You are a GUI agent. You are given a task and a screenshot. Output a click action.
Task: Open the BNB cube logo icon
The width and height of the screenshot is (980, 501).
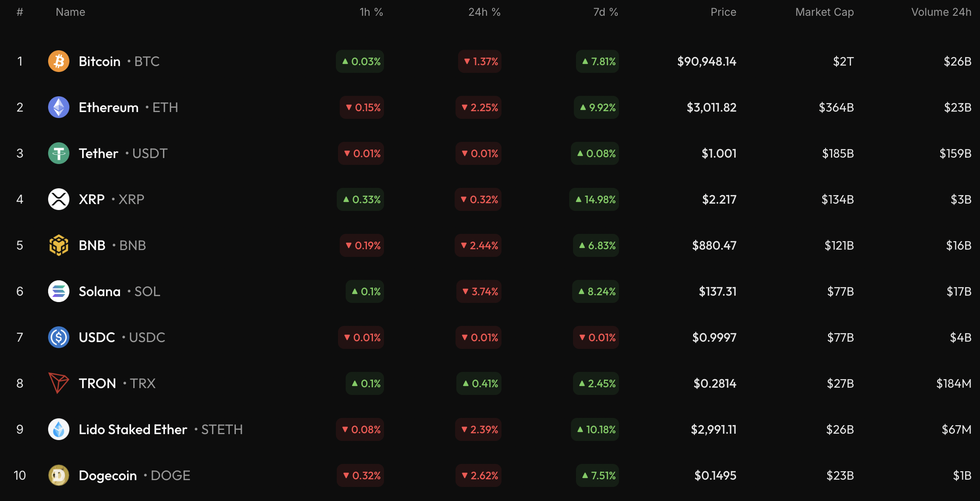coord(59,245)
